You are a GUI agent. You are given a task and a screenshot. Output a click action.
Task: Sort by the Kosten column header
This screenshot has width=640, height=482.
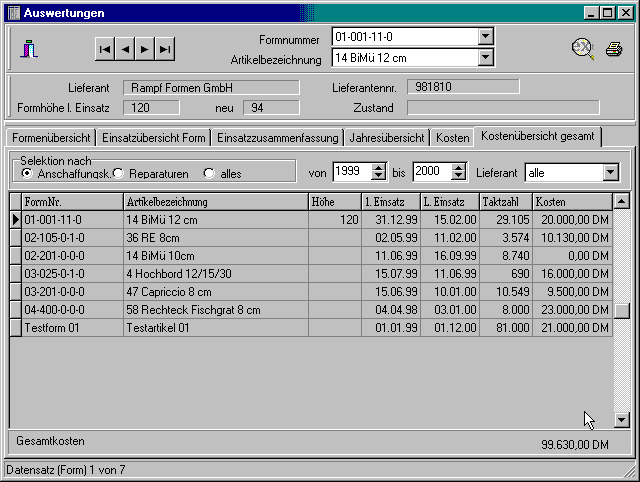pos(571,201)
